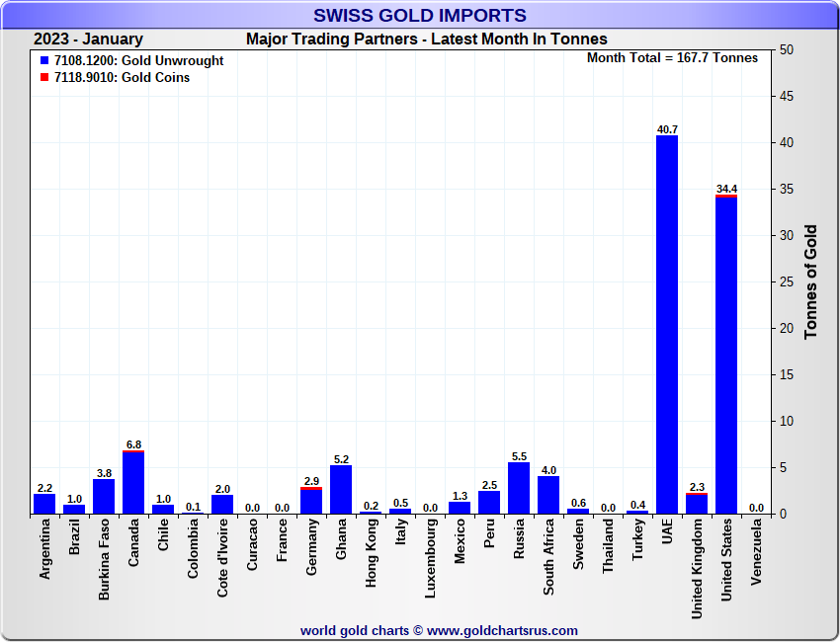Click the Major Trading Partners subtitle
The width and height of the screenshot is (840, 642).
[426, 40]
